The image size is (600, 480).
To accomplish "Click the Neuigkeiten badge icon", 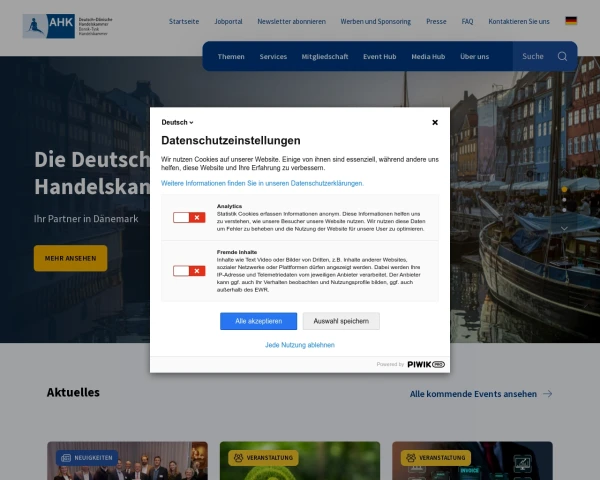I will pyautogui.click(x=66, y=458).
